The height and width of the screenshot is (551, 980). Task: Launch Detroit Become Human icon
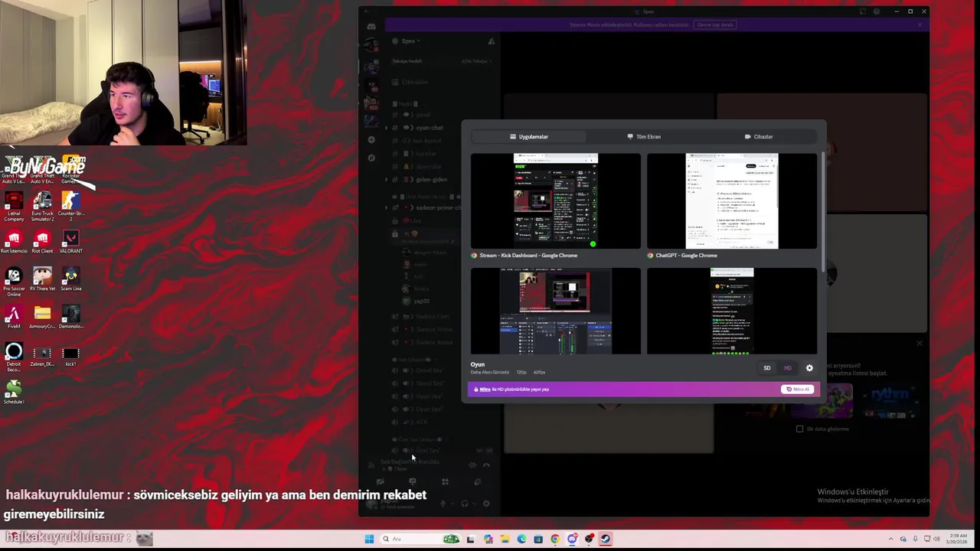pos(14,357)
